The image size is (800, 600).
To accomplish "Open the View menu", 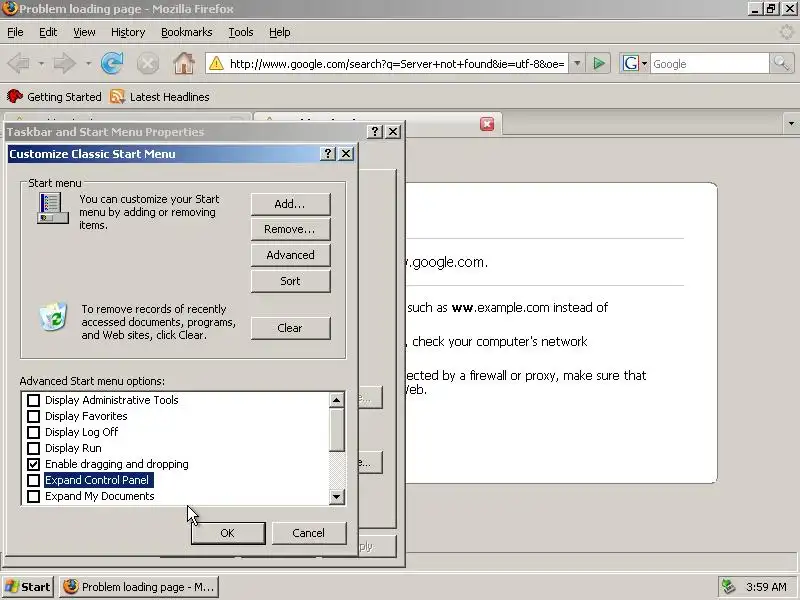I will (x=84, y=32).
